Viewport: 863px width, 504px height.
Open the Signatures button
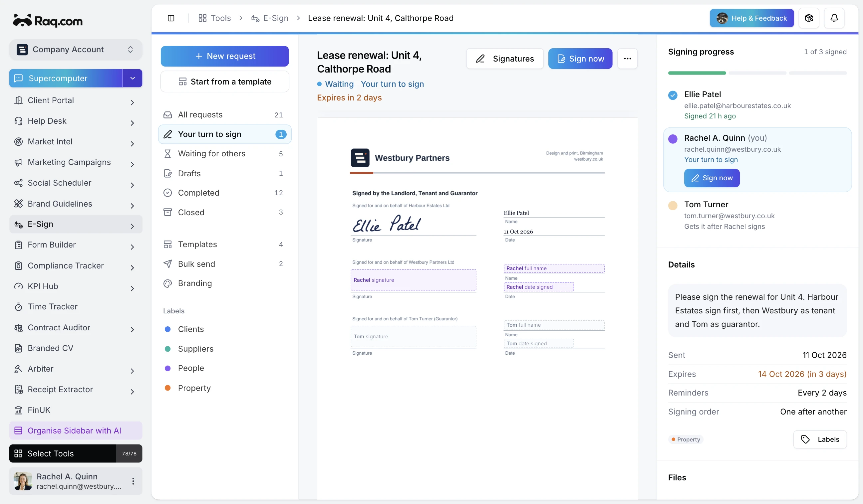pyautogui.click(x=505, y=59)
